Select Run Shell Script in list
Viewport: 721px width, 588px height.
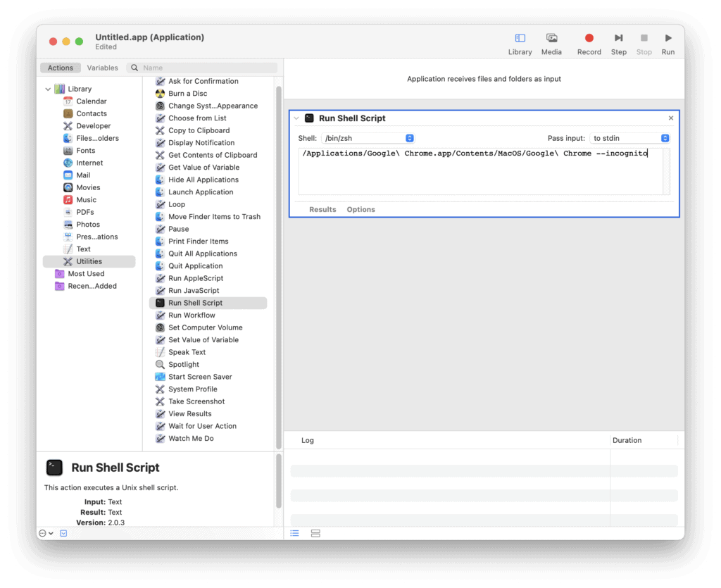coord(208,303)
